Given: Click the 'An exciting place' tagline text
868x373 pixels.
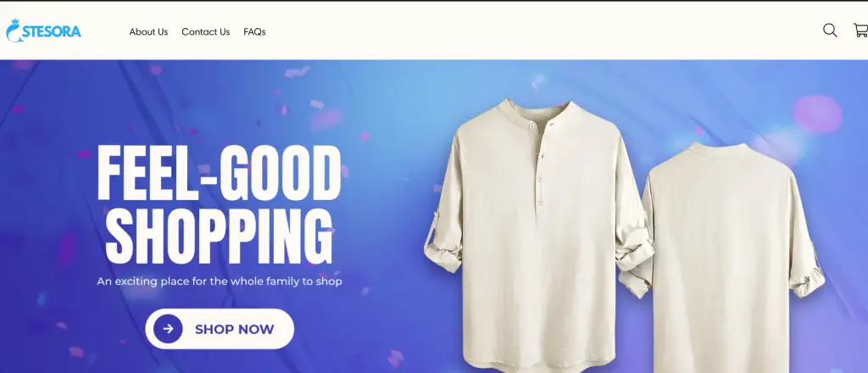Looking at the screenshot, I should coord(220,281).
